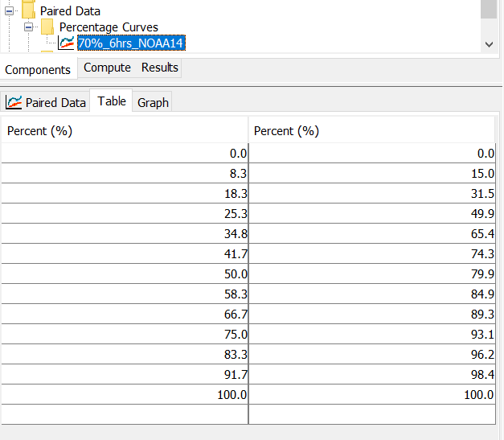
Task: Click the 70%_6hrs_NOAA14 curve icon
Action: pos(66,43)
